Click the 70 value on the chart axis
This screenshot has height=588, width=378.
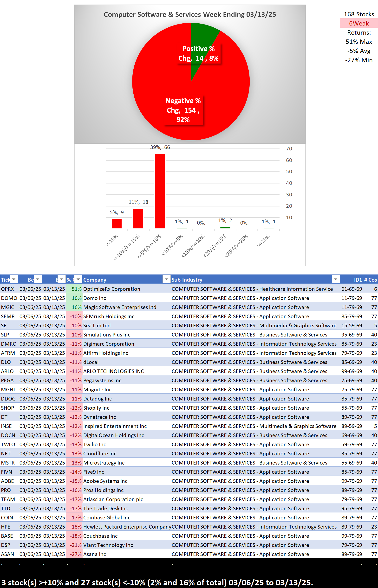pos(289,149)
